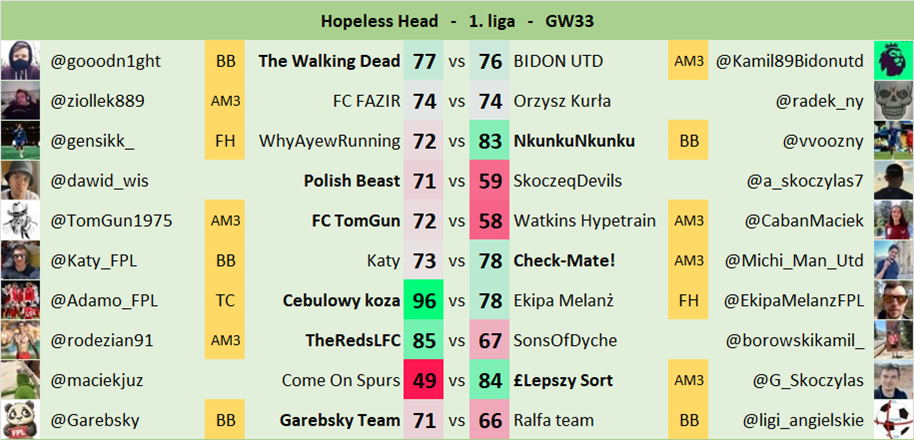
Task: Click the football avatar next to @ligi_angielskie
Action: tap(893, 420)
